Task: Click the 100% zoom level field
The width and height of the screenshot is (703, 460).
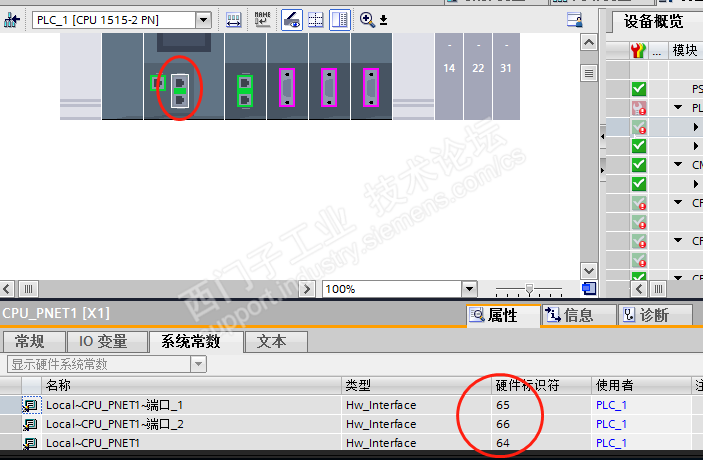Action: click(392, 289)
